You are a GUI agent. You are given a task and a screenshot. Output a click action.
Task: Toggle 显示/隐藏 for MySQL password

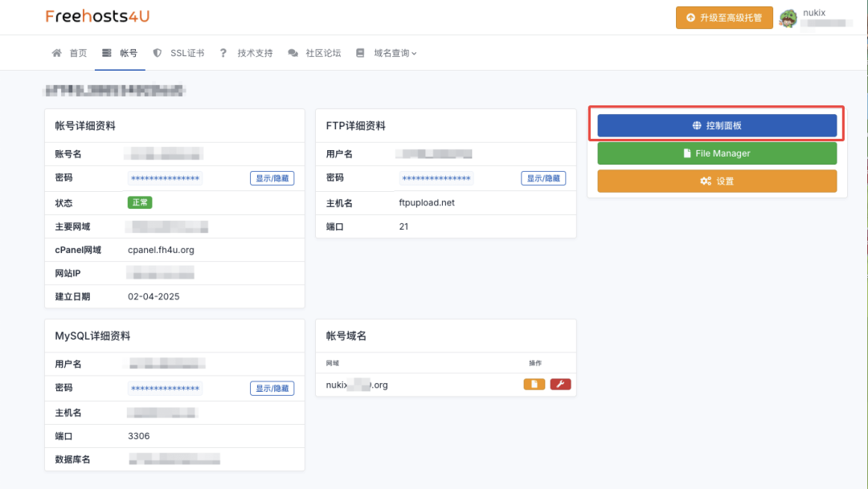(272, 389)
